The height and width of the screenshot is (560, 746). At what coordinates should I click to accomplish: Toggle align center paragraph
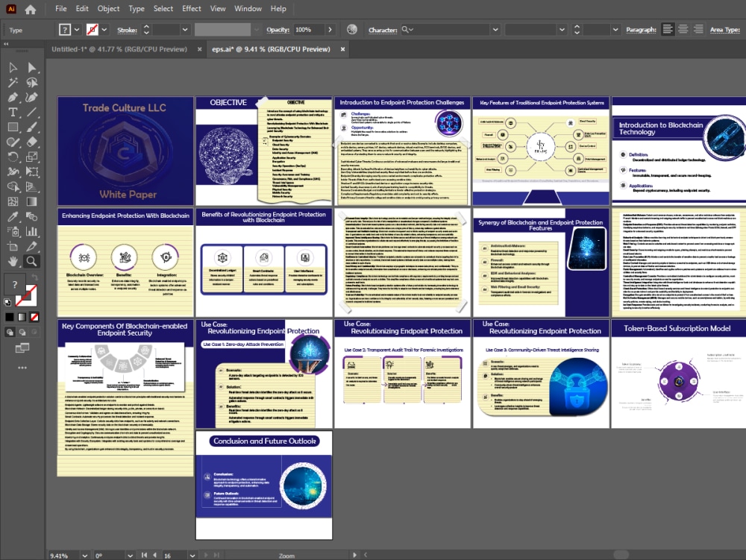coord(683,30)
